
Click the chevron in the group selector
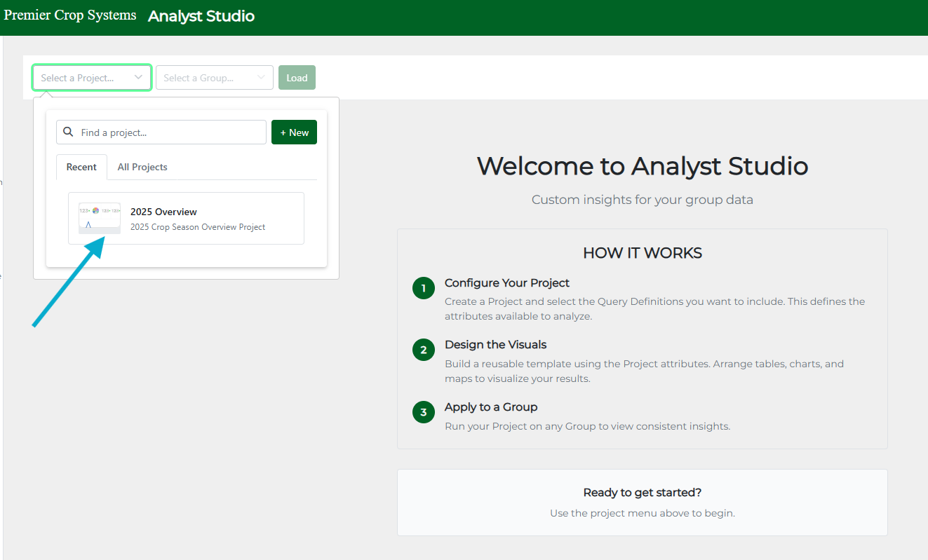pos(261,78)
